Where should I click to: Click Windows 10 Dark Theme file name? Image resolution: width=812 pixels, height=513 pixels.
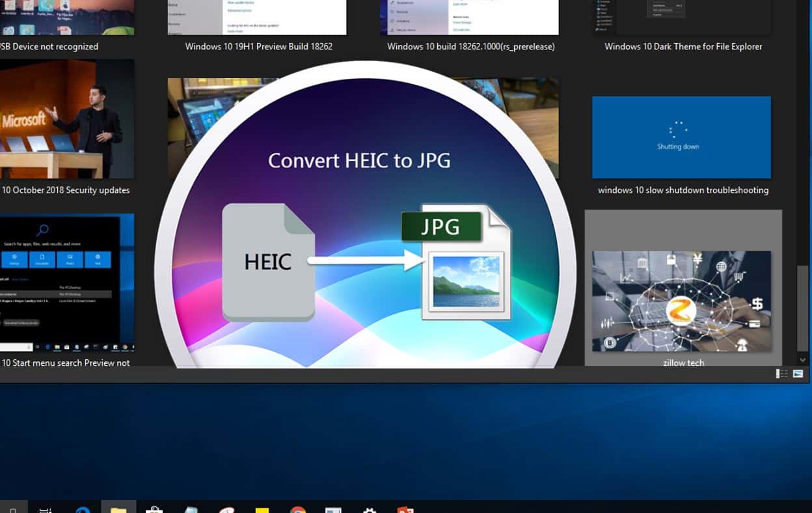tap(683, 47)
